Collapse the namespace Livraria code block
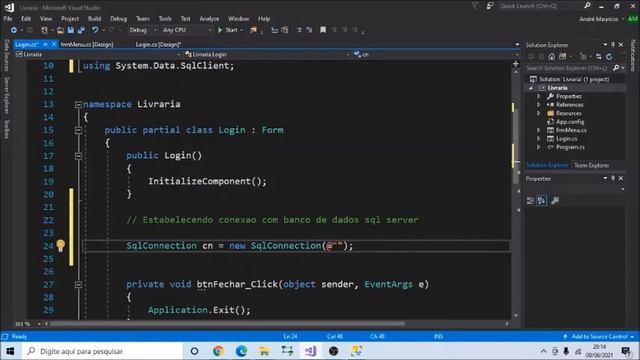Screen dimensions: 640x360 pyautogui.click(x=78, y=104)
